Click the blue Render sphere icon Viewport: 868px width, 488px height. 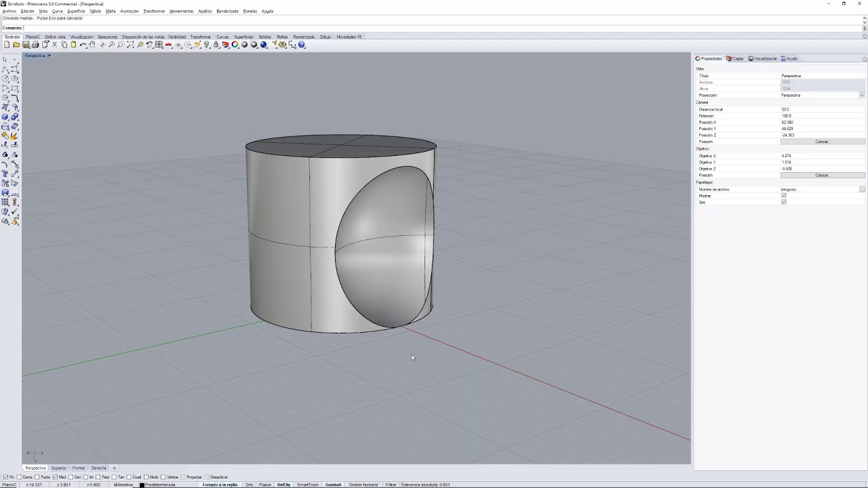264,45
